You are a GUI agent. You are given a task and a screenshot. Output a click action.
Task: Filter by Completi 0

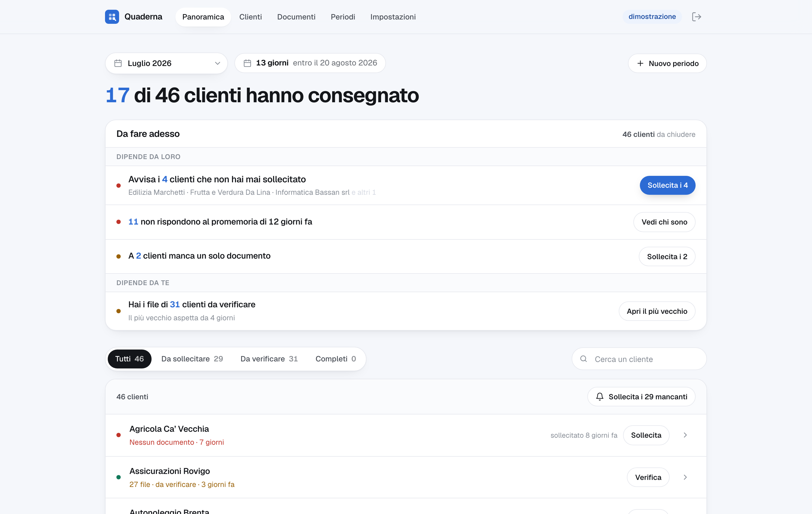pos(336,359)
